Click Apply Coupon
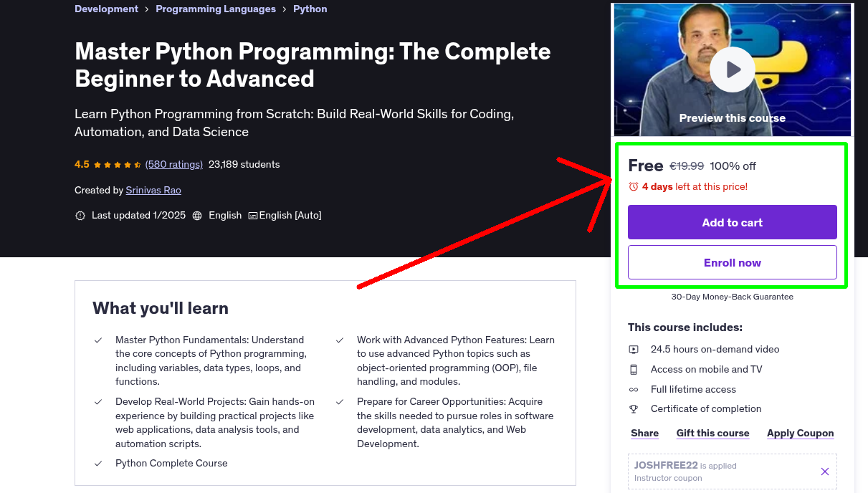This screenshot has height=493, width=868. (x=800, y=434)
